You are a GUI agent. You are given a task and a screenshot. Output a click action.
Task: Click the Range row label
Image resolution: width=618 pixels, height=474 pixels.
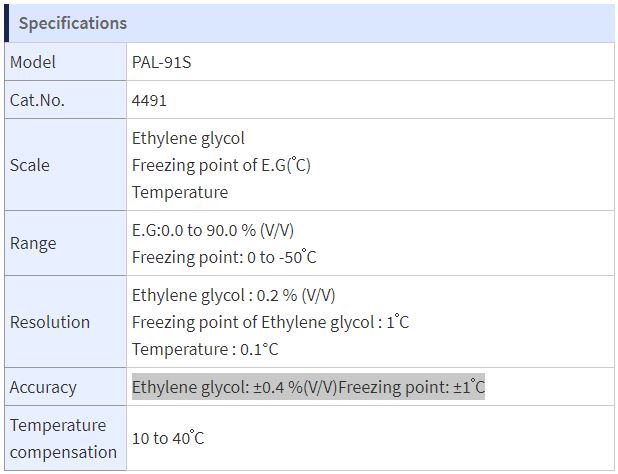pos(65,243)
